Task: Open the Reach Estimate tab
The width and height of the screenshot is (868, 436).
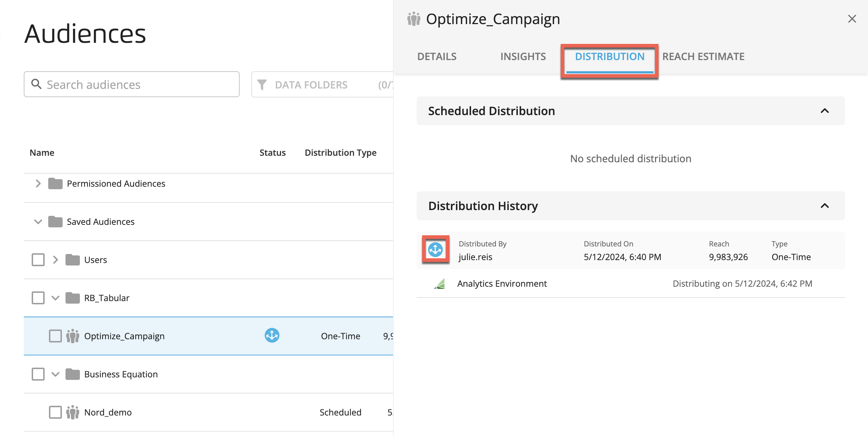Action: (703, 56)
